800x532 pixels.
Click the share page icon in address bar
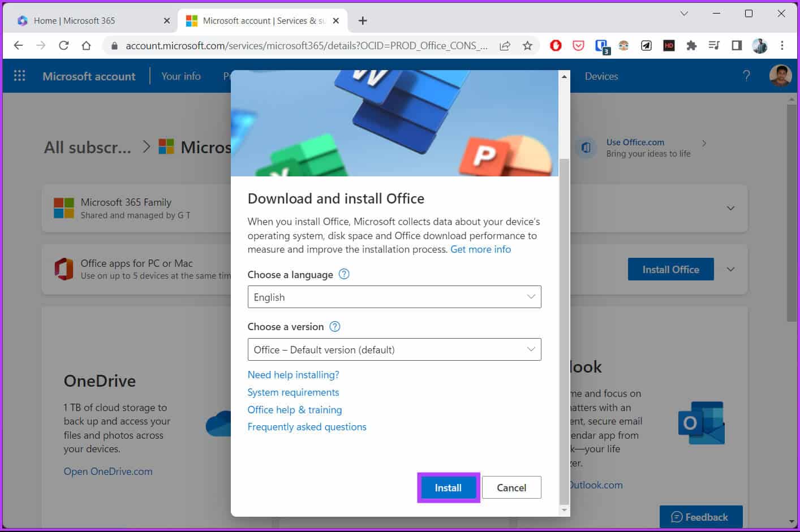(x=505, y=46)
